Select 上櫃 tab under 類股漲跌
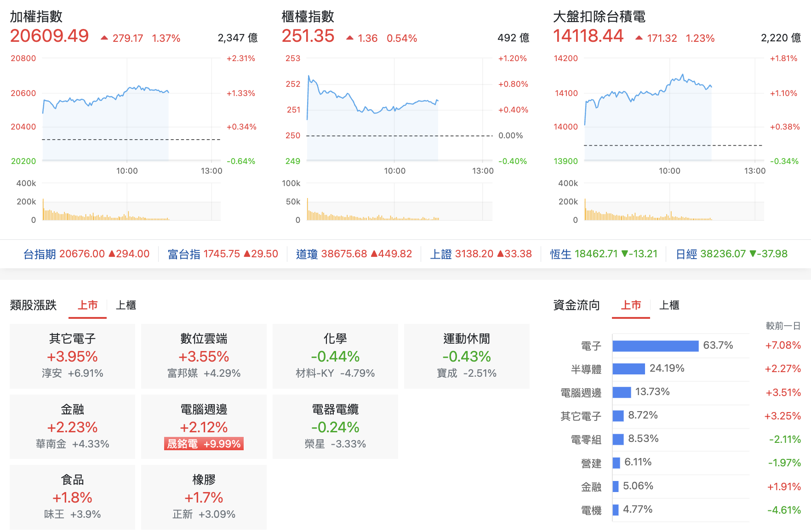811x532 pixels. point(126,305)
